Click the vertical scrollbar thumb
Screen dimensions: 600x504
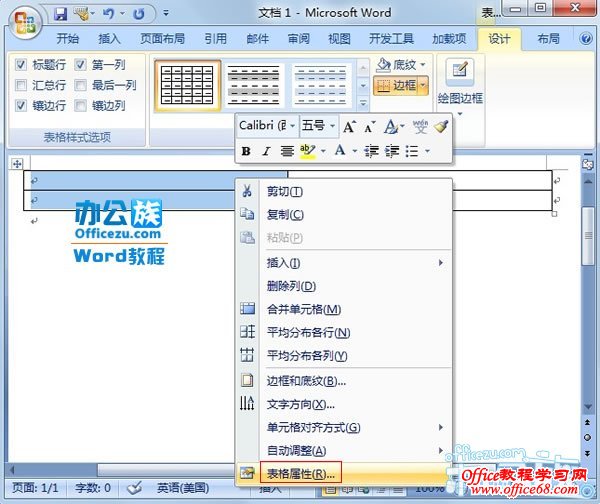[x=587, y=236]
